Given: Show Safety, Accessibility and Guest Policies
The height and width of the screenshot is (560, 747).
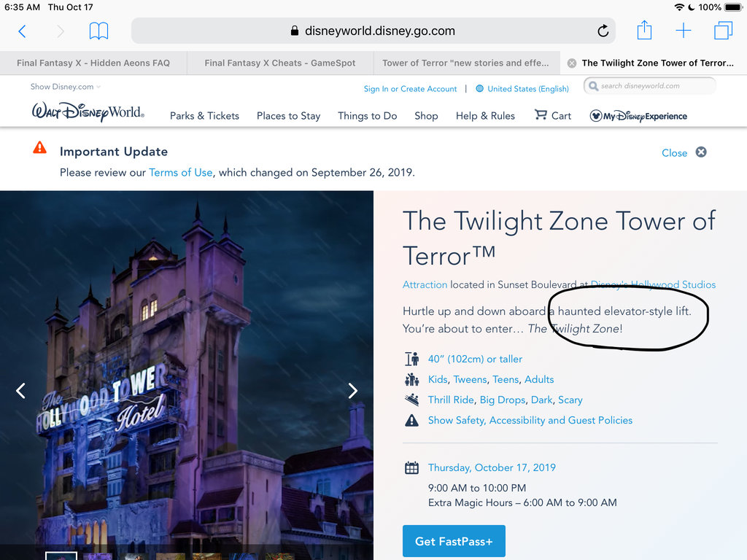Looking at the screenshot, I should 530,421.
